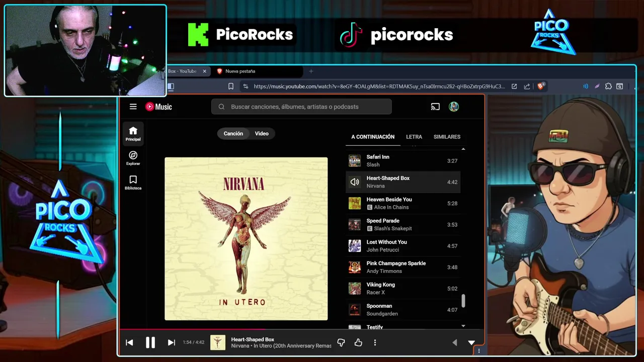Screen dimensions: 644x362
Task: Play Spoonman by Soundgarden
Action: point(403,310)
